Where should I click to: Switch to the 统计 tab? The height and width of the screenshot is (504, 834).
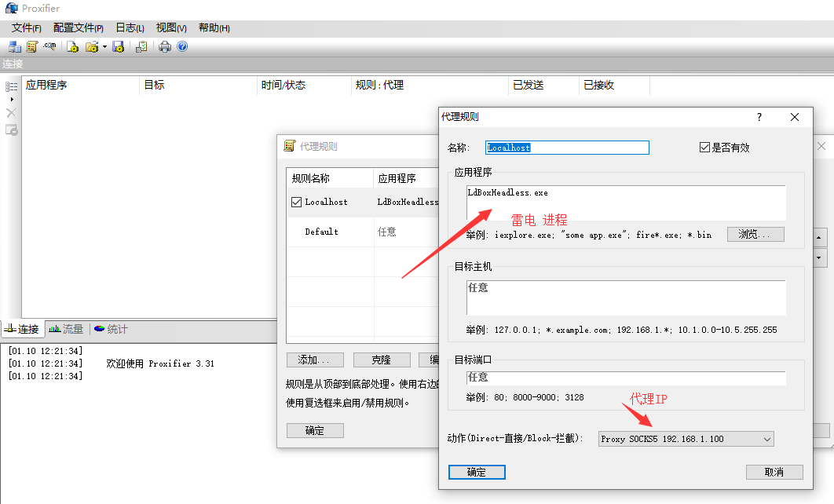point(112,329)
